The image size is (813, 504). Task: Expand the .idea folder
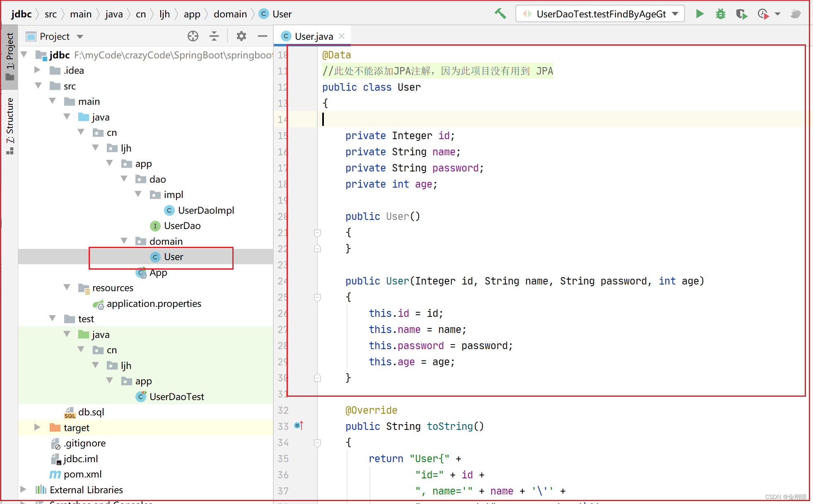(38, 70)
